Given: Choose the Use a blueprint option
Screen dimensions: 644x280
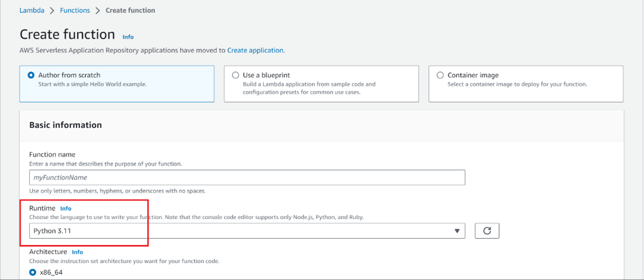Looking at the screenshot, I should click(235, 75).
